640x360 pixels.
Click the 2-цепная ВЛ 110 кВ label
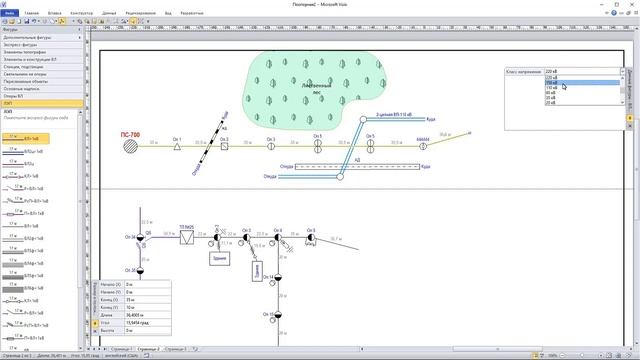point(394,115)
